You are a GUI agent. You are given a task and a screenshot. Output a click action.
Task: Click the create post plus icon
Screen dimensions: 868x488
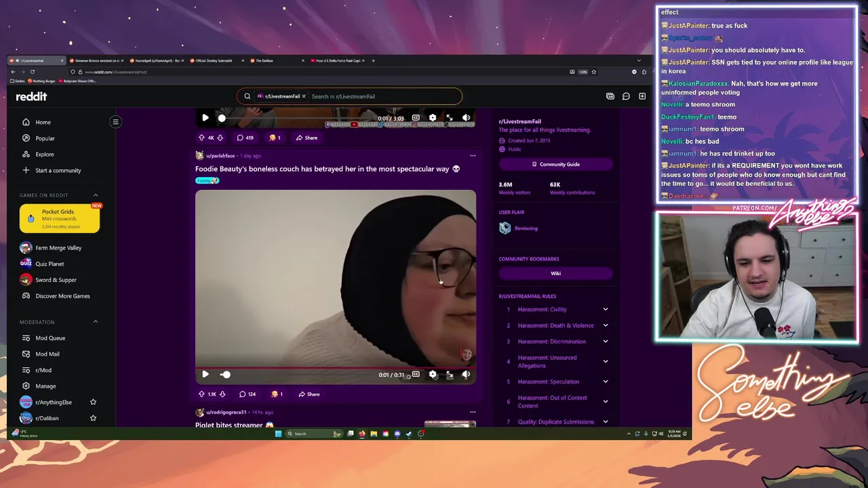coord(642,96)
